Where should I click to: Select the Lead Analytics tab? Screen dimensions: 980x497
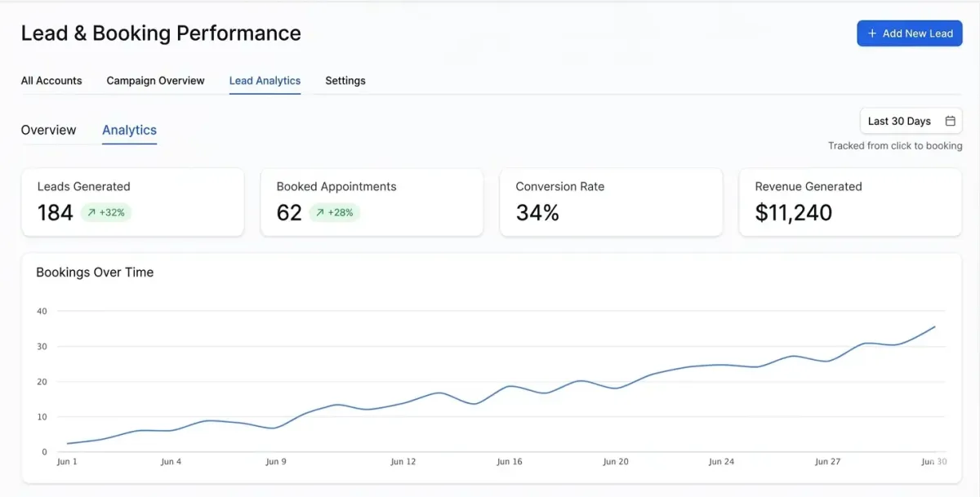(265, 81)
